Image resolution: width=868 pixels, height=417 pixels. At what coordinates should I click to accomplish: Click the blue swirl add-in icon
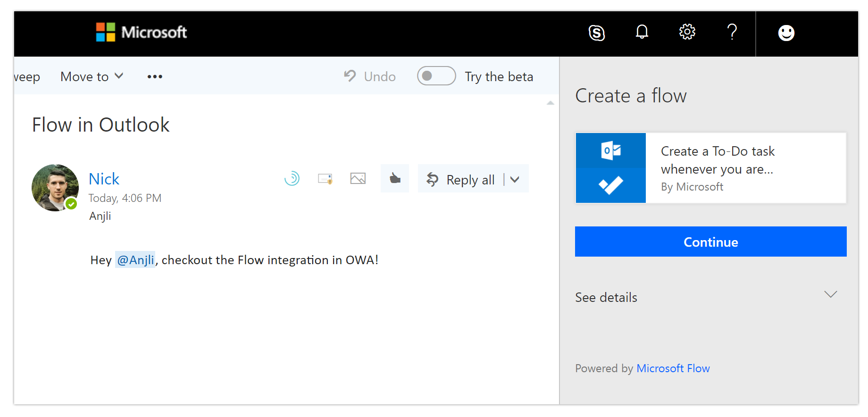[x=292, y=178]
